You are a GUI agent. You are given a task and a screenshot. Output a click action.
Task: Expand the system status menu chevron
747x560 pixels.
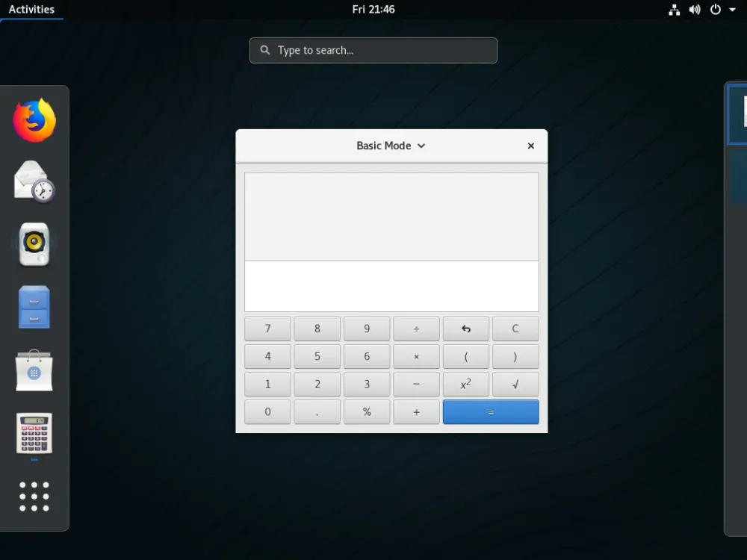(x=732, y=10)
